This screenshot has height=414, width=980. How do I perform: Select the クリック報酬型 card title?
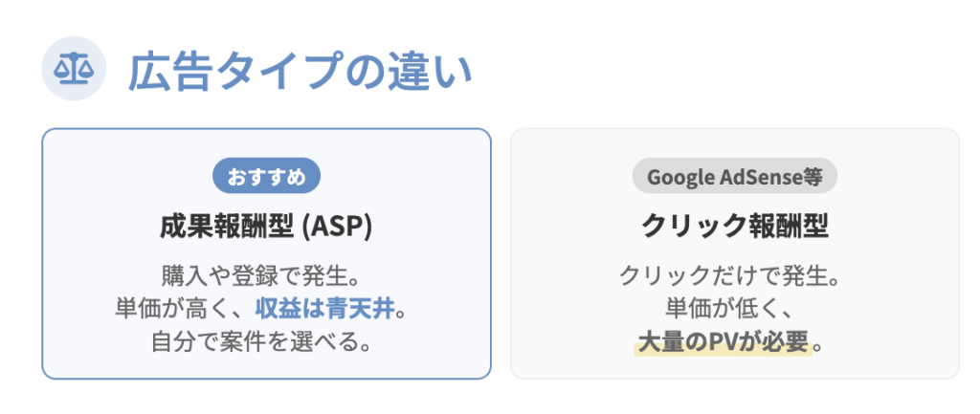pyautogui.click(x=734, y=226)
